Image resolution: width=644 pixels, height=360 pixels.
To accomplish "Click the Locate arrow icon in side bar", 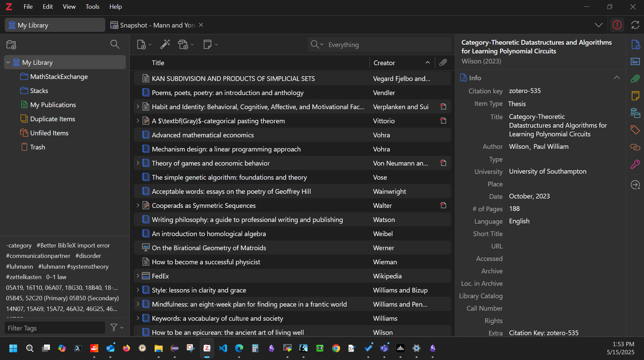I will tap(635, 185).
